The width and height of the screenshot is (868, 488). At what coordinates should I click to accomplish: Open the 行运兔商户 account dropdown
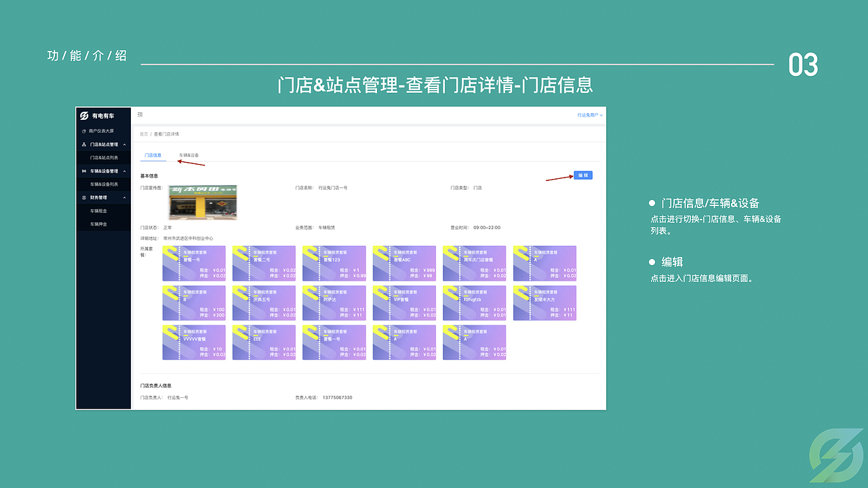click(x=589, y=115)
